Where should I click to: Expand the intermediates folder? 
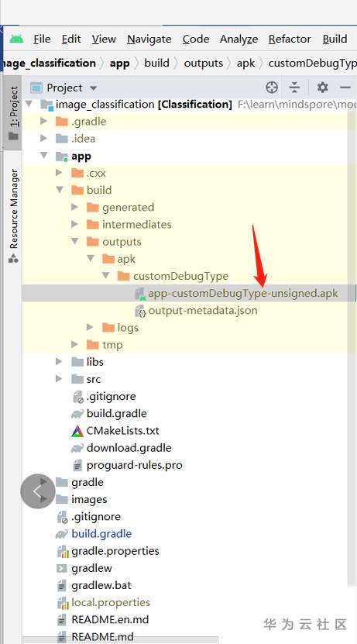coord(74,224)
